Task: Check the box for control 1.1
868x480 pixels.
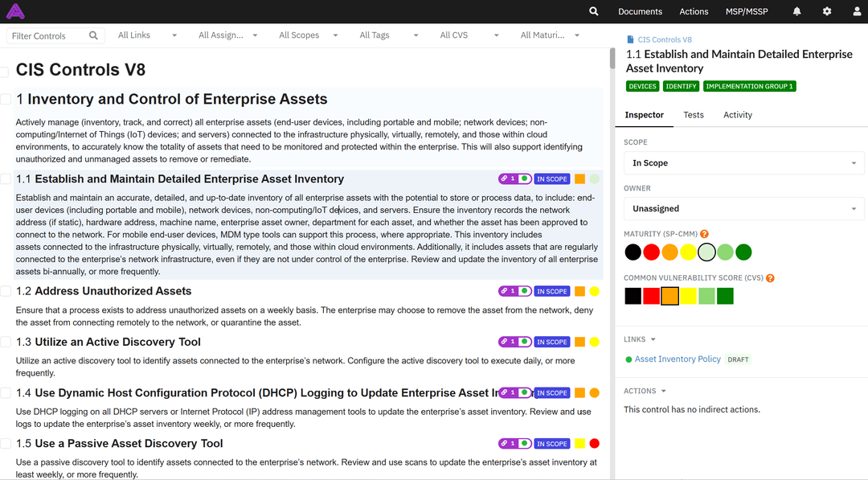Action: (x=6, y=178)
